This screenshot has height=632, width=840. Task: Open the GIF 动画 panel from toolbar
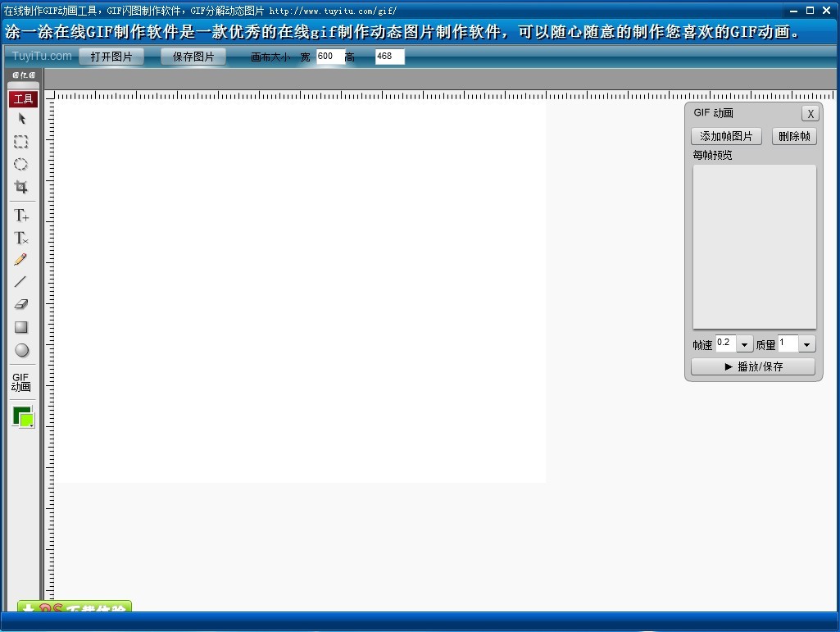[21, 382]
